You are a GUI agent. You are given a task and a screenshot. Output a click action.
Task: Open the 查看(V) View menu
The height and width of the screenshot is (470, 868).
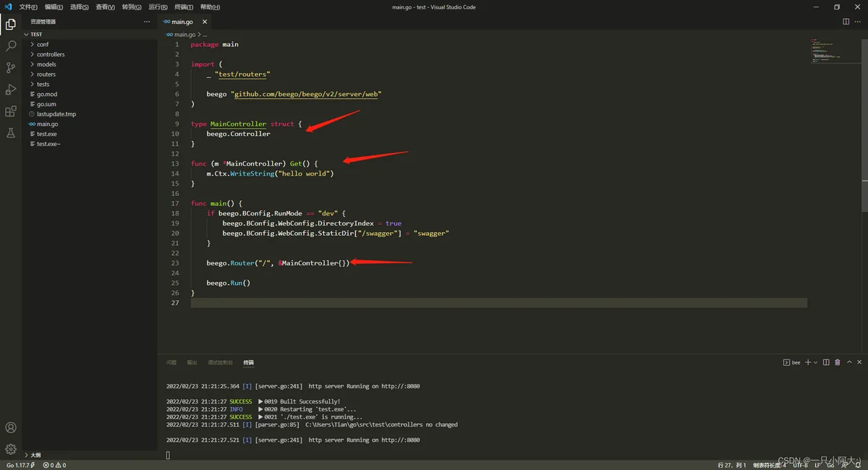[106, 7]
